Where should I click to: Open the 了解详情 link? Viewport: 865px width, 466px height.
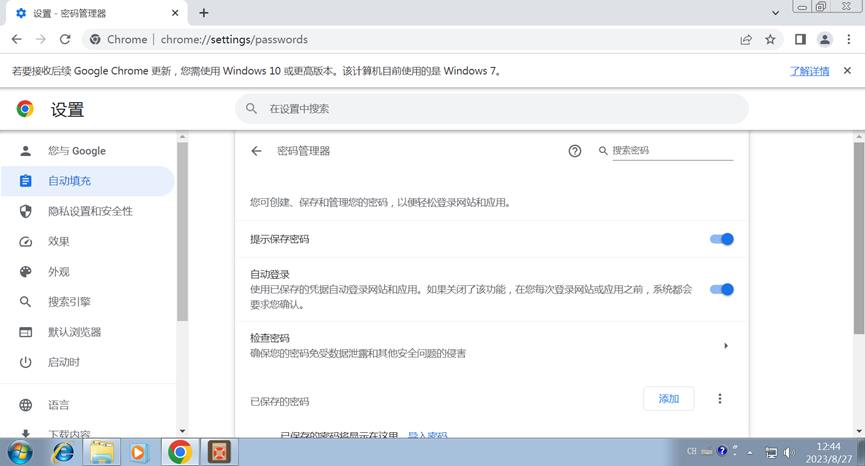coord(809,72)
